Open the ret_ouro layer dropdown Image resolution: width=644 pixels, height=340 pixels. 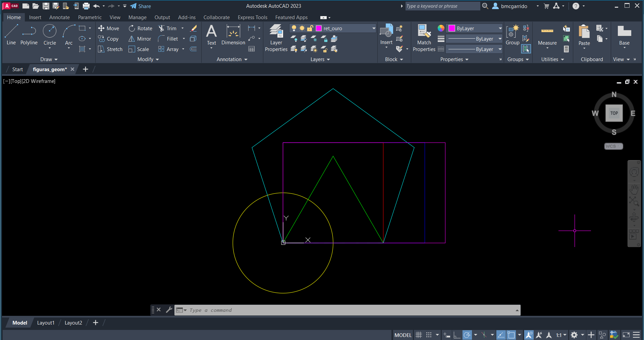pos(374,29)
